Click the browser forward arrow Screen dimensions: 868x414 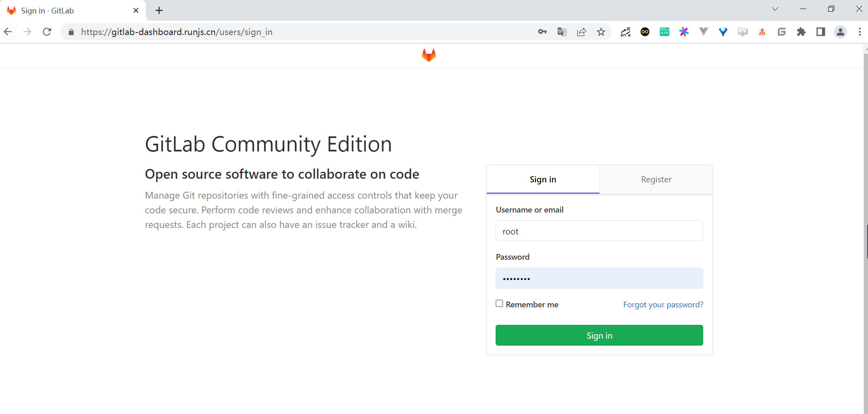(x=27, y=32)
